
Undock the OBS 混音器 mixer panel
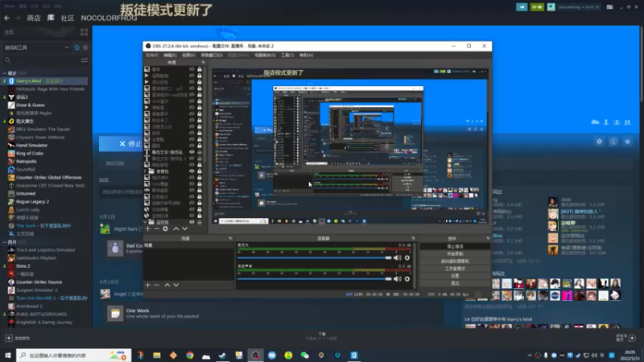pos(413,238)
